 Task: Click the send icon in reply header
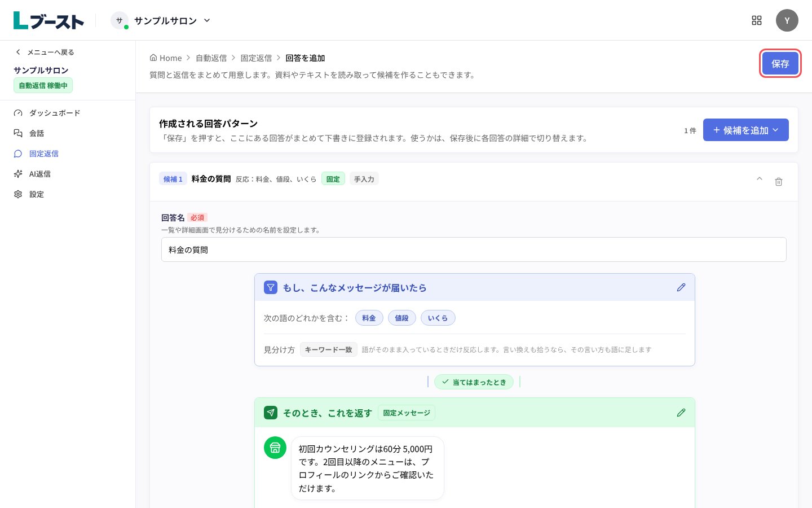pyautogui.click(x=271, y=413)
